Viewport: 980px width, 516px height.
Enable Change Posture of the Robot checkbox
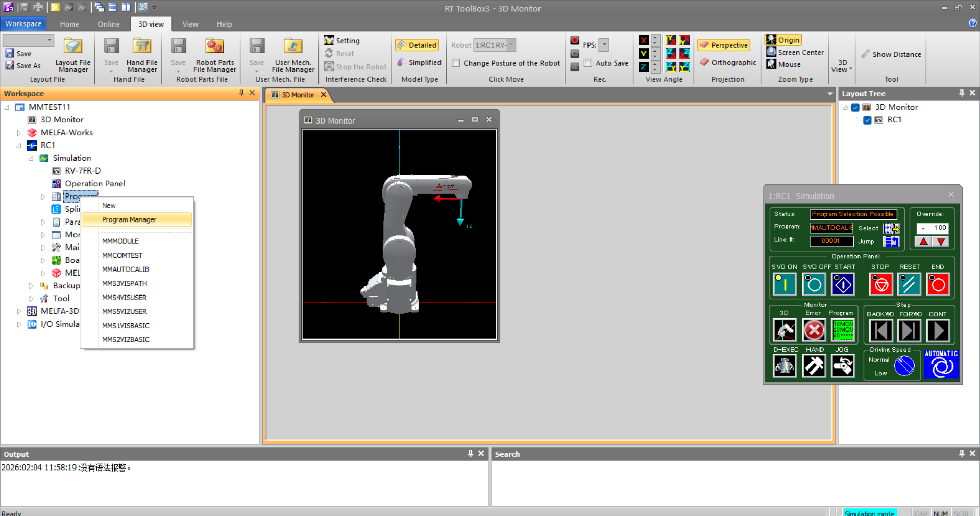(456, 63)
